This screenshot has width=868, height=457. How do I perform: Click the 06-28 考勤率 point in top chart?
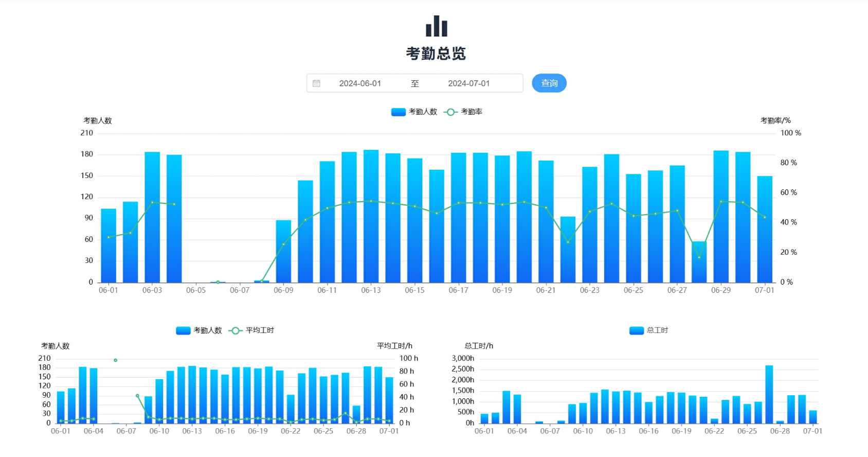point(699,257)
